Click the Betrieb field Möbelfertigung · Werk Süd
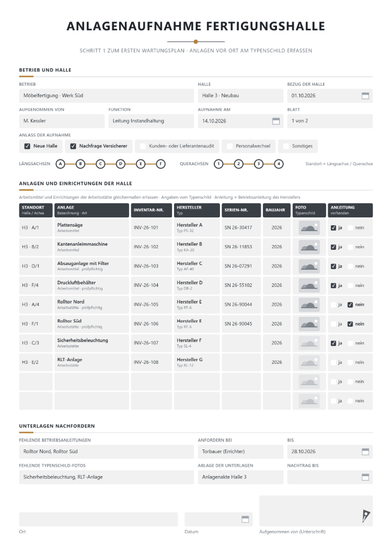Viewport: 392px width, 554px height. pyautogui.click(x=107, y=96)
